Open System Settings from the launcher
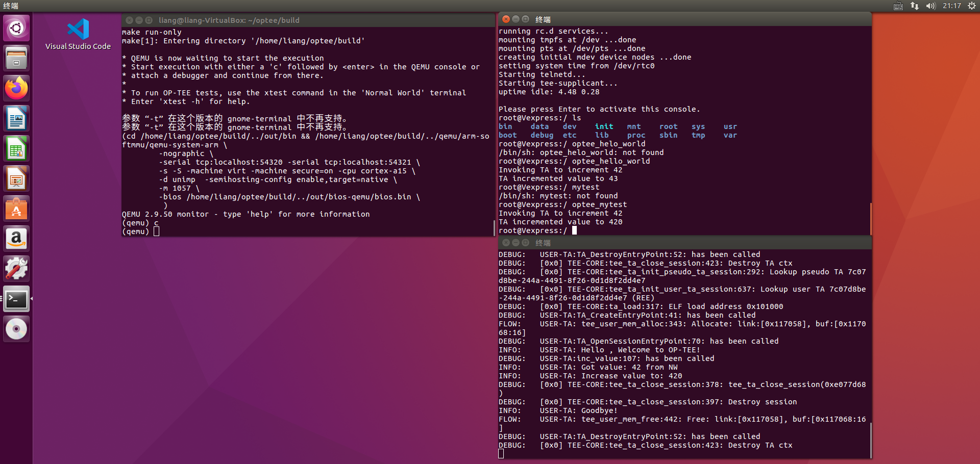980x464 pixels. pos(16,268)
